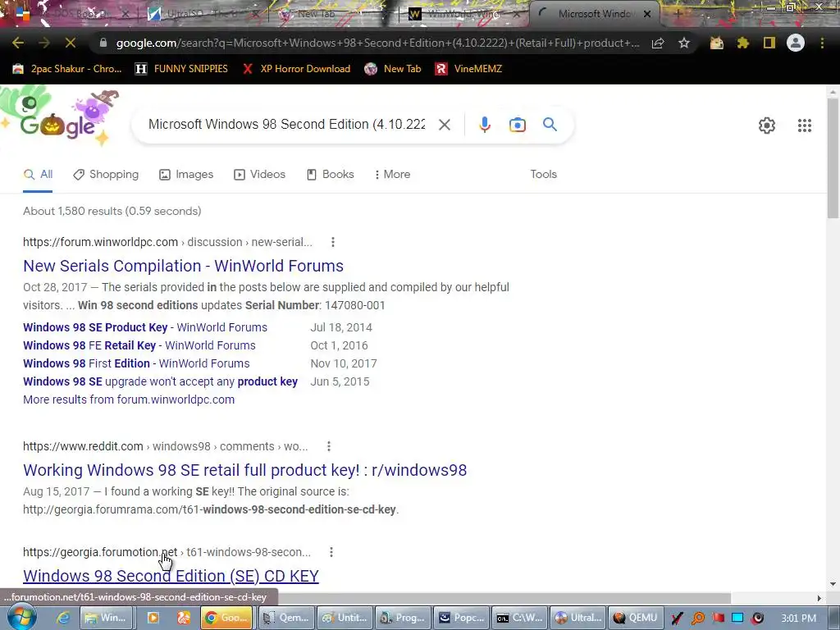Click the 3:01 PM clock
Viewport: 840px width, 630px height.
pos(798,619)
